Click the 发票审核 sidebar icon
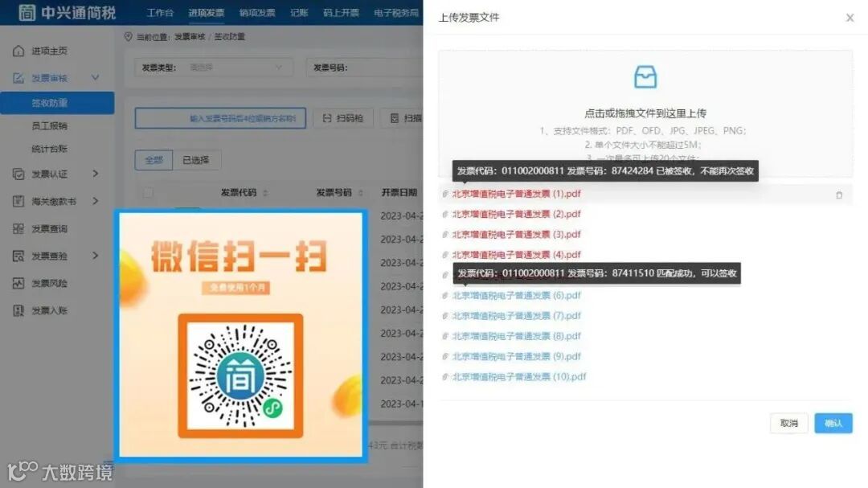The height and width of the screenshot is (488, 868). click(x=18, y=78)
